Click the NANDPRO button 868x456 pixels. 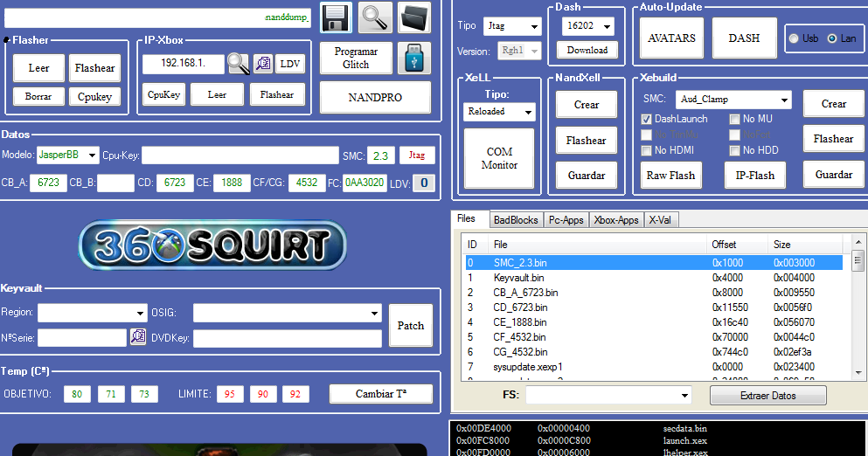tap(375, 97)
